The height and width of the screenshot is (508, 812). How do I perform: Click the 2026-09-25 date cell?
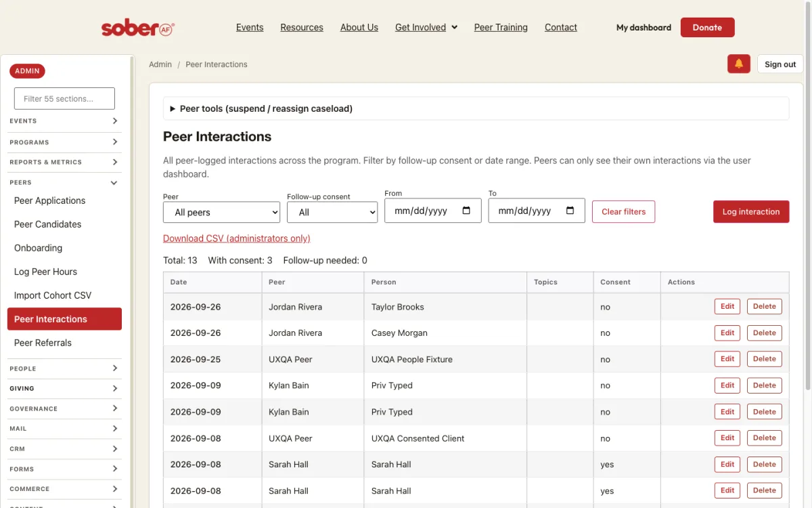(212, 359)
